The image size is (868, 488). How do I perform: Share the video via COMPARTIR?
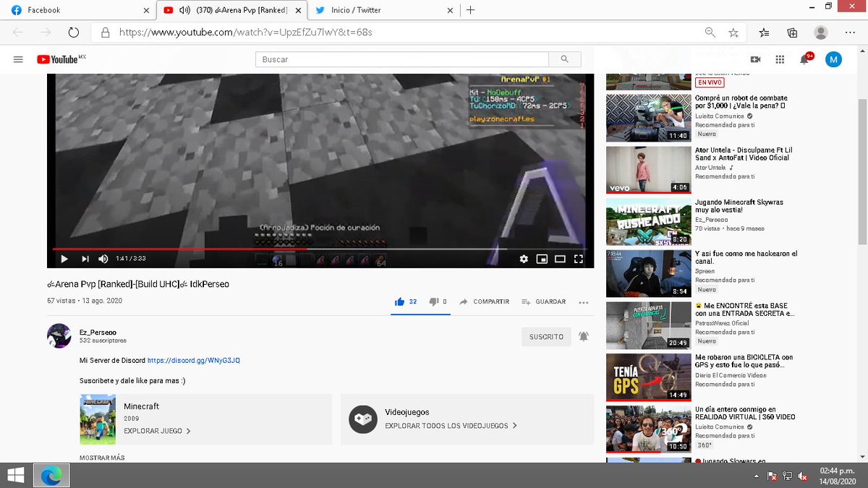point(484,301)
